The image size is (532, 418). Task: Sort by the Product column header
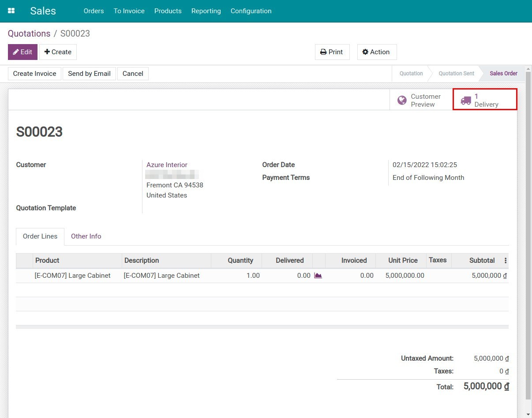tap(78, 261)
